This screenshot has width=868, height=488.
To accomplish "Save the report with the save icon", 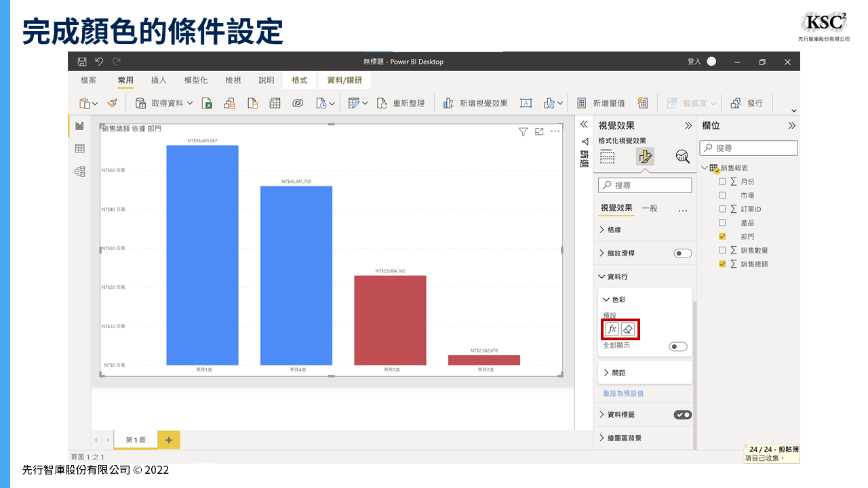I will click(82, 62).
